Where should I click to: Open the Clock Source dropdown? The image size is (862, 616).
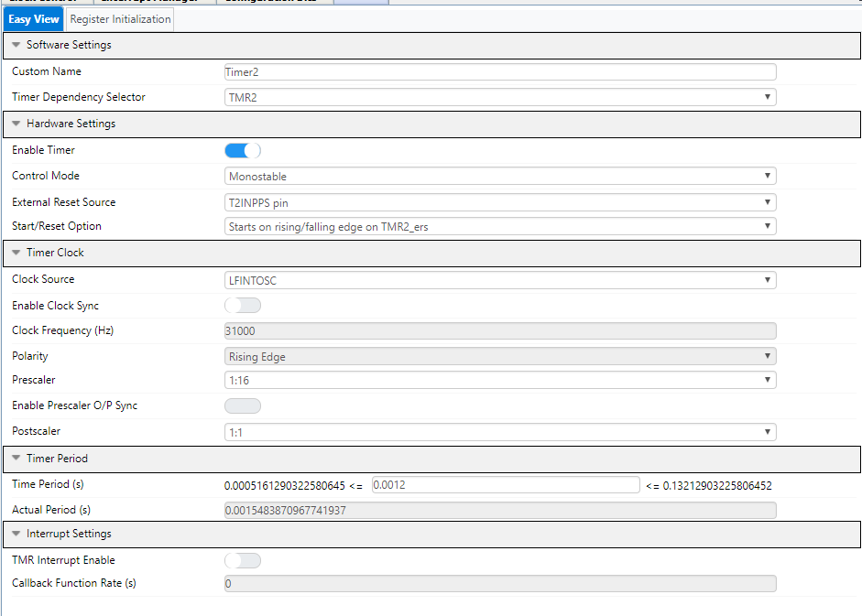[500, 280]
